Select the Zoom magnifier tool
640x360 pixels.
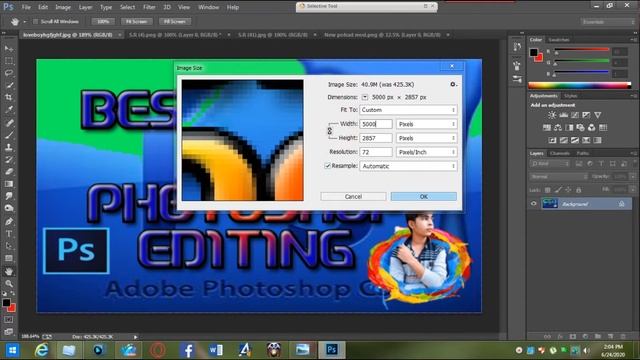(x=9, y=283)
